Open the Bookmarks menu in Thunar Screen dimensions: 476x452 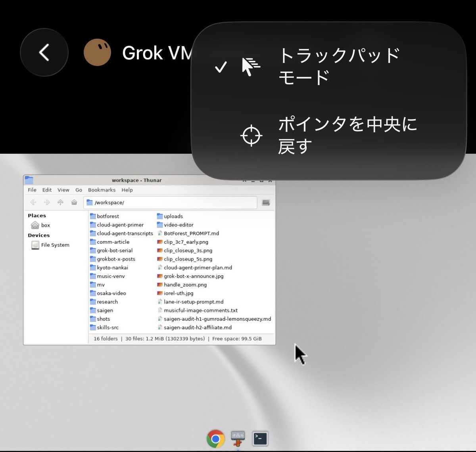(102, 190)
